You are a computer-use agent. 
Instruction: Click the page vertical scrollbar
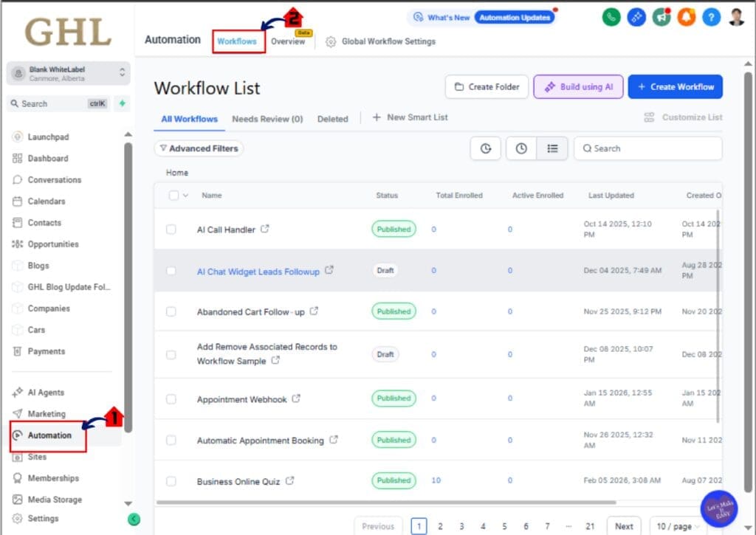748,282
